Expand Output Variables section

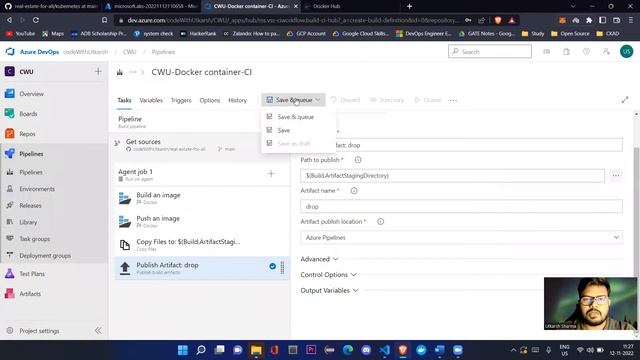(x=329, y=290)
